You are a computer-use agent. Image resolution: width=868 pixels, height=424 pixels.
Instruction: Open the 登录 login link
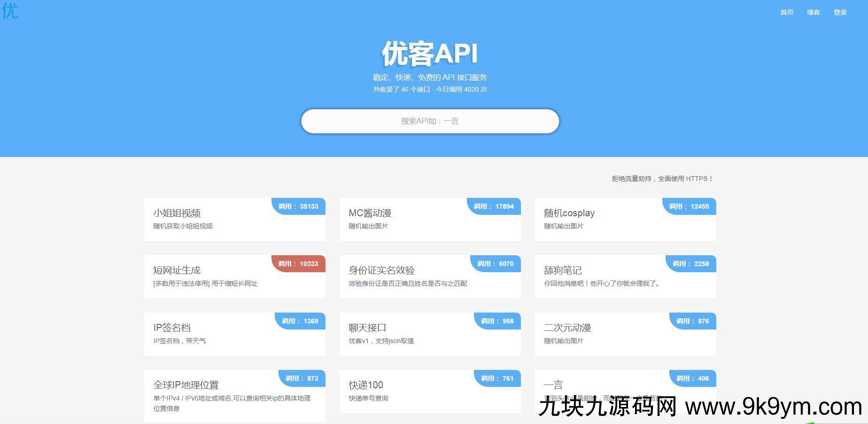[840, 12]
